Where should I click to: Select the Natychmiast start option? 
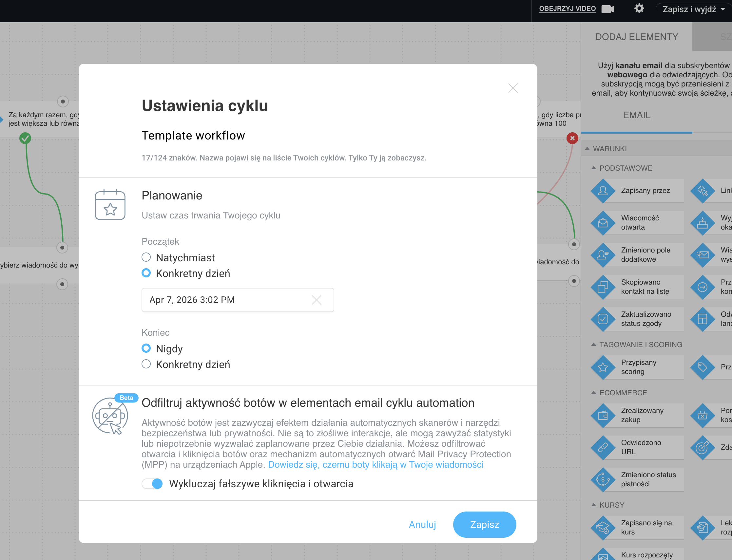pyautogui.click(x=146, y=257)
